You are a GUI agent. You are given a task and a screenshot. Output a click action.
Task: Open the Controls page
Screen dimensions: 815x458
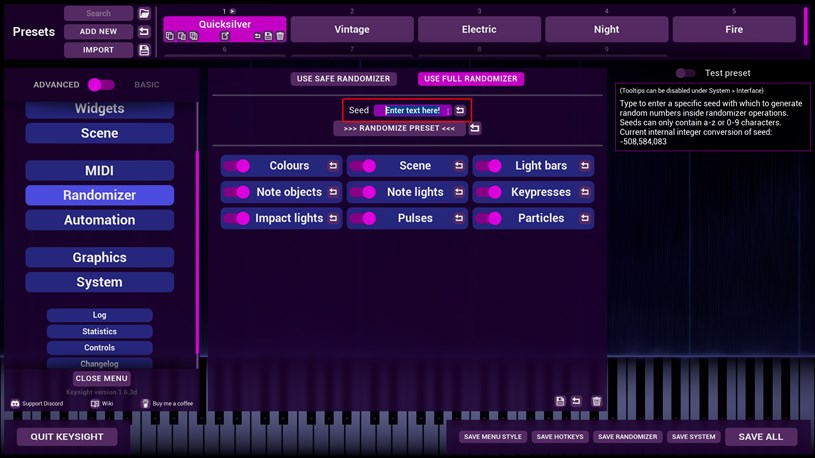99,347
